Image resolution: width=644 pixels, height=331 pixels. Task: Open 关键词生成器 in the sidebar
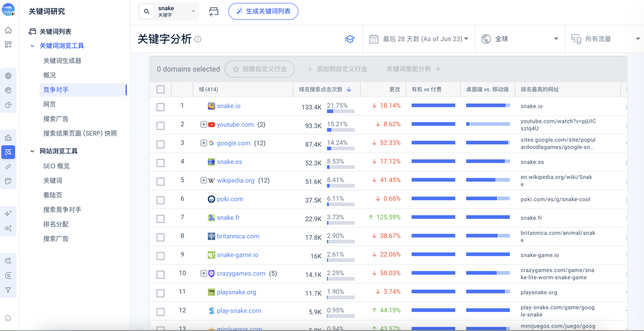click(62, 60)
